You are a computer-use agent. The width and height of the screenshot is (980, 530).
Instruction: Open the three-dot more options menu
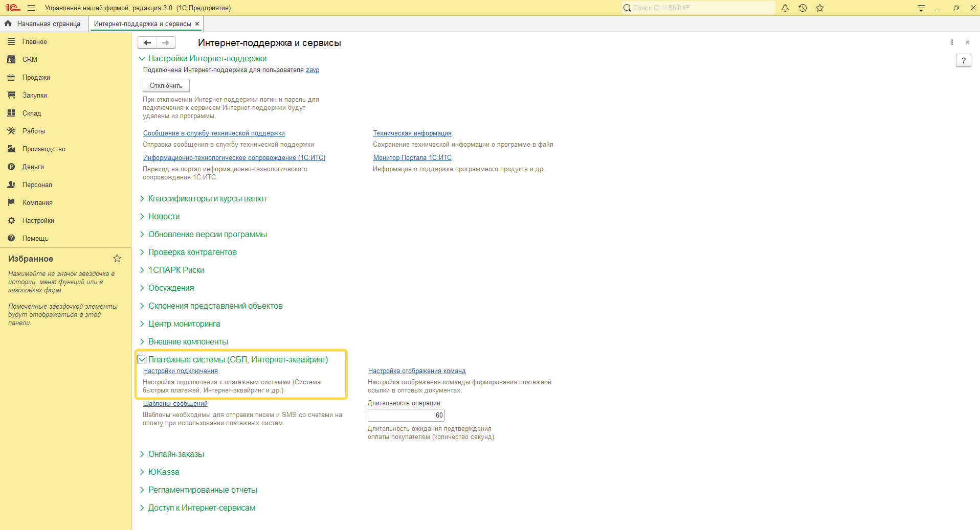(952, 42)
